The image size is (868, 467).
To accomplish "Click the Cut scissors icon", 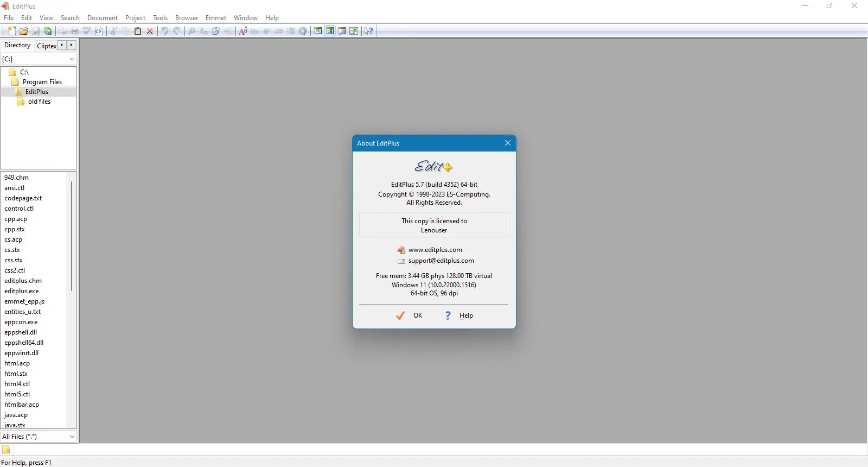I will point(114,31).
